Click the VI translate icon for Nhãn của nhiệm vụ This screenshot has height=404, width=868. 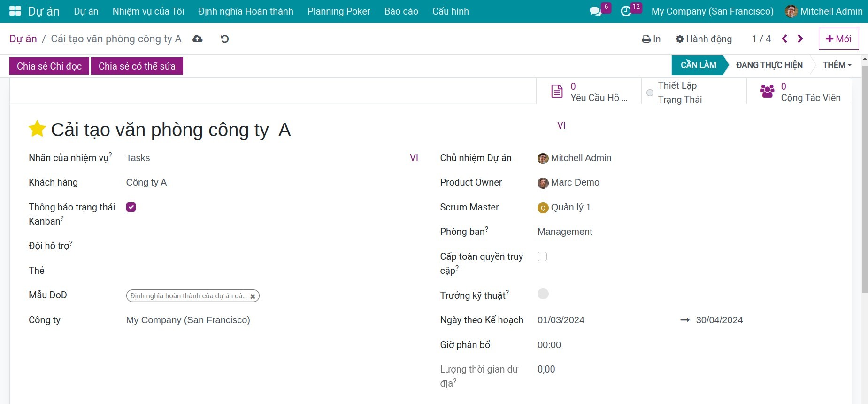(x=414, y=158)
